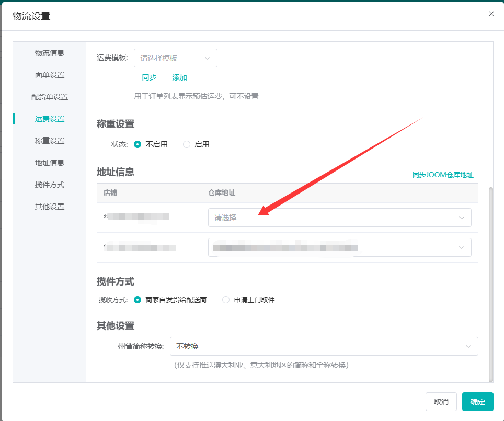Navigate to 地址信息 sidebar item

(50, 163)
